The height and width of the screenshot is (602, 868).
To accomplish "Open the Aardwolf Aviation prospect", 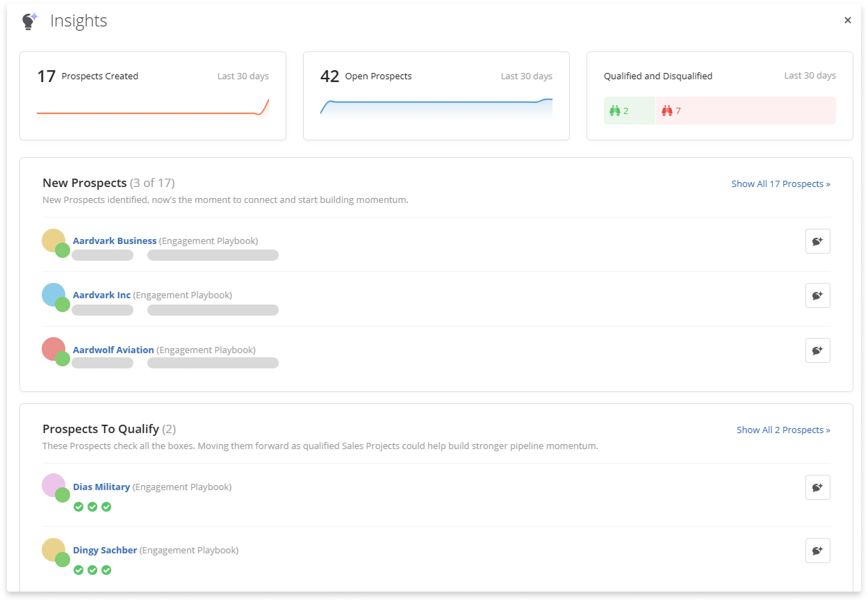I will tap(113, 350).
